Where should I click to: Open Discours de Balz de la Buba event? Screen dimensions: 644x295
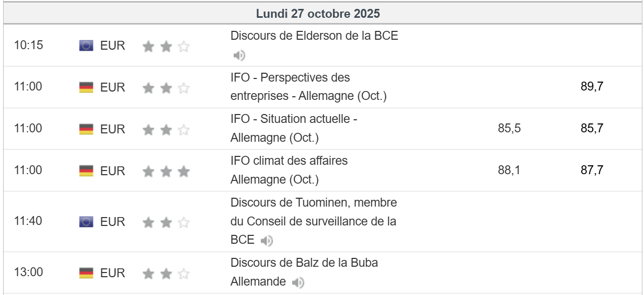point(304,263)
